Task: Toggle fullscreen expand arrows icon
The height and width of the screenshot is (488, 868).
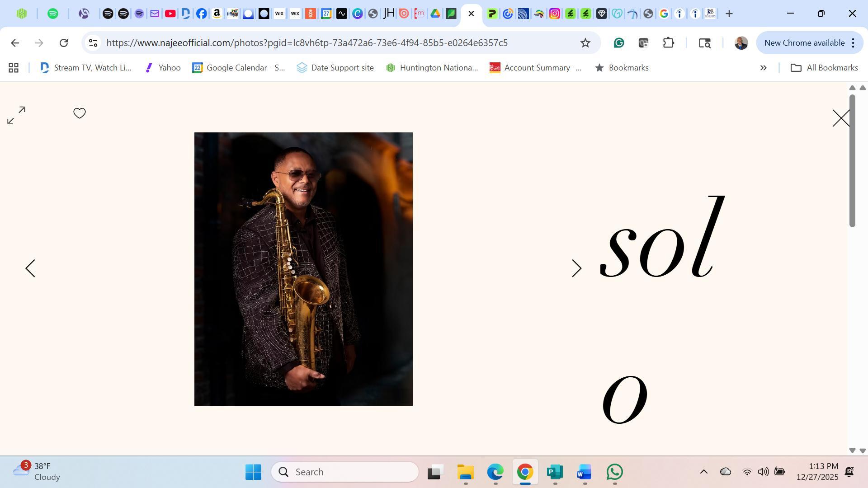Action: [x=16, y=116]
